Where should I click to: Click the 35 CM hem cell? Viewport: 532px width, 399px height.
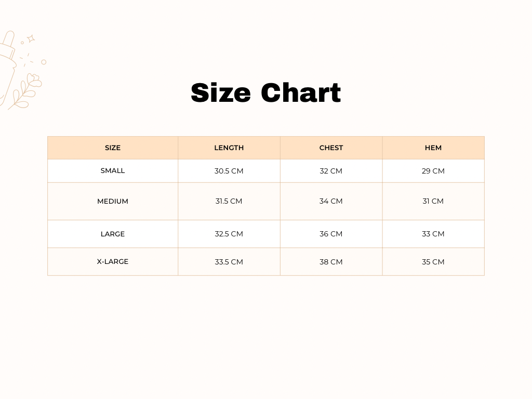[433, 262]
